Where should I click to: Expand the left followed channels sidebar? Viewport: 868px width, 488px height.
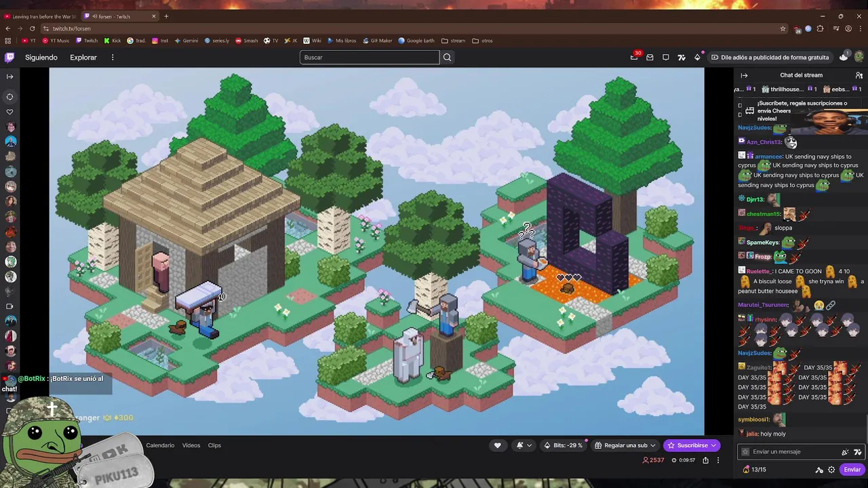click(x=9, y=77)
